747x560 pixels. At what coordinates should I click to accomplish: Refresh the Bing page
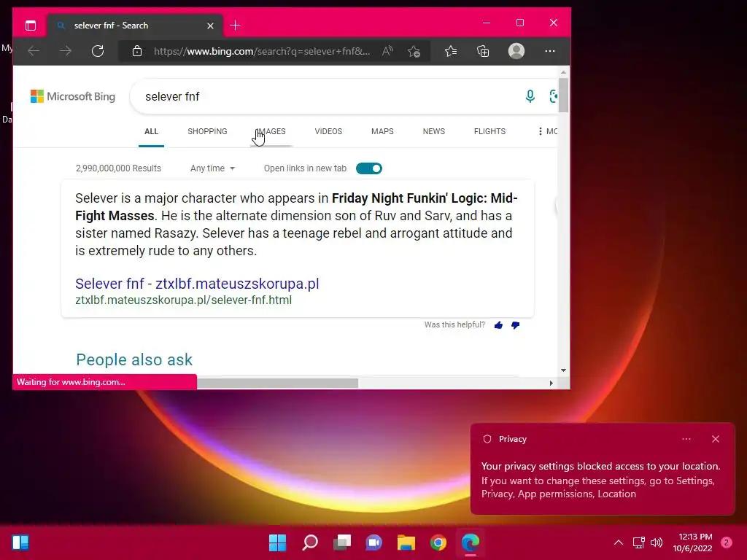point(98,51)
